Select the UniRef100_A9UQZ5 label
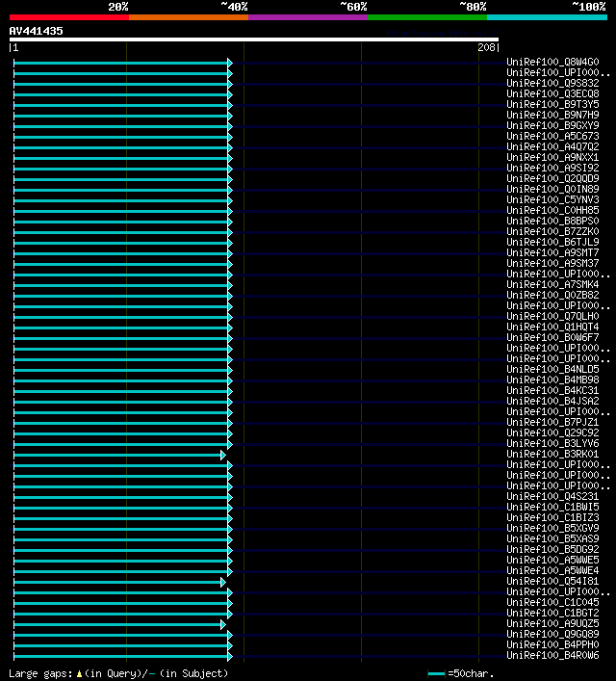The height and width of the screenshot is (681, 616). tap(552, 623)
